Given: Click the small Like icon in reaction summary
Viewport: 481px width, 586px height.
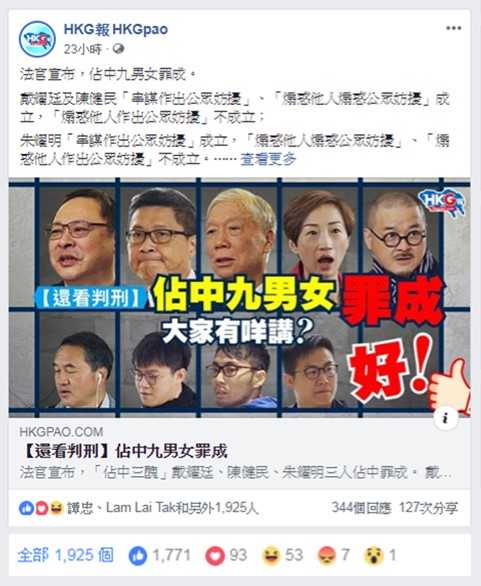Looking at the screenshot, I should [26, 508].
